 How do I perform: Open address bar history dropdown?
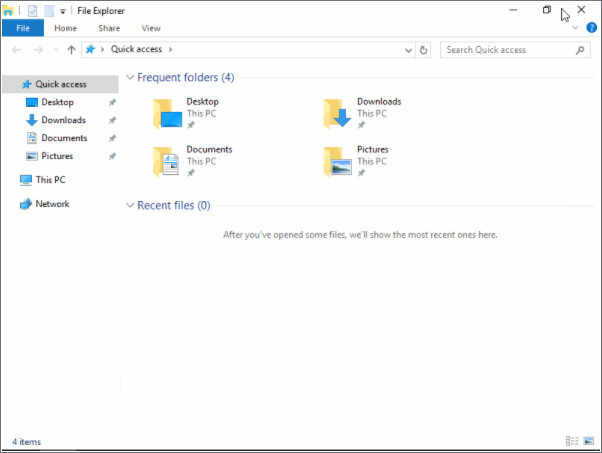point(408,50)
